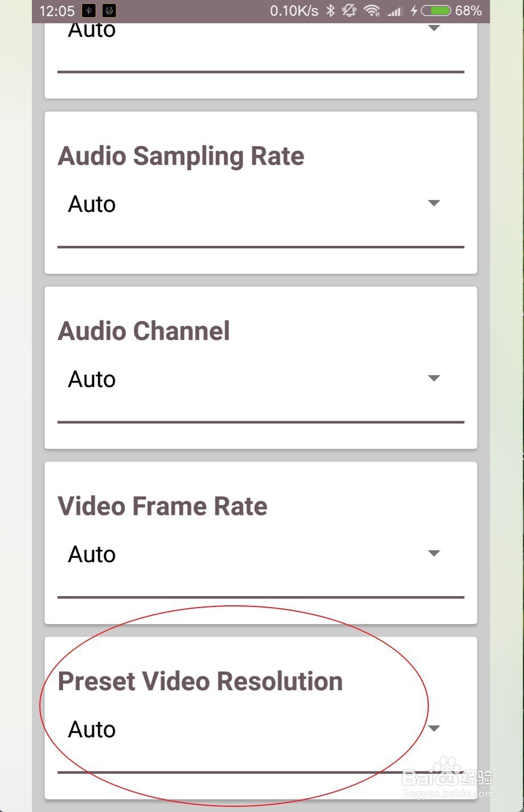Viewport: 524px width, 812px height.
Task: Click the green battery icon
Action: (x=436, y=11)
